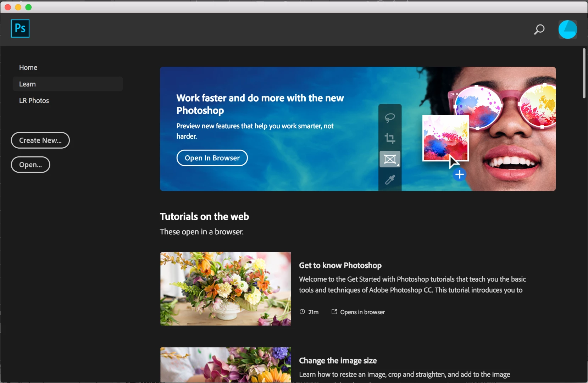Click the 'These open in a browser.' text

point(202,232)
